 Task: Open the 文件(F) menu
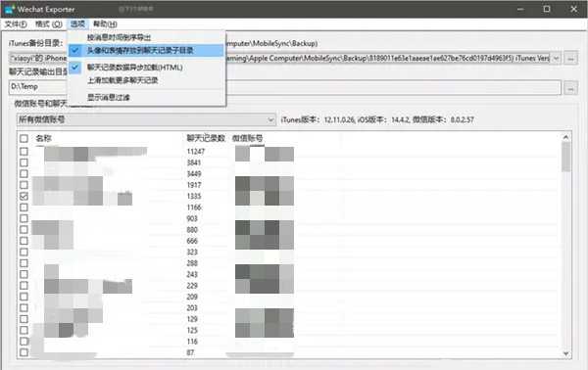tap(16, 23)
